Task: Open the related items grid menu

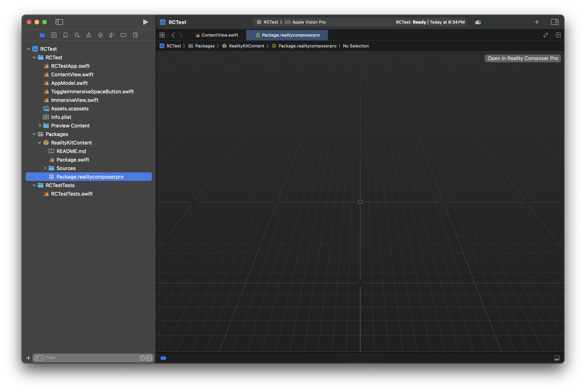Action: pos(162,35)
